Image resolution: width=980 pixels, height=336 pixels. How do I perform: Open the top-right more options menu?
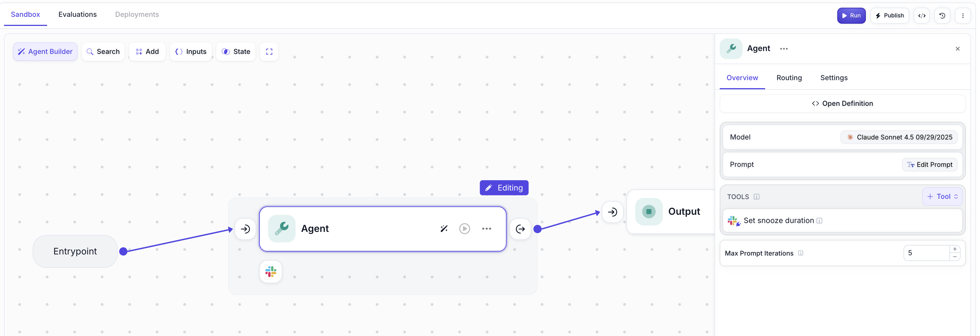pyautogui.click(x=963, y=16)
